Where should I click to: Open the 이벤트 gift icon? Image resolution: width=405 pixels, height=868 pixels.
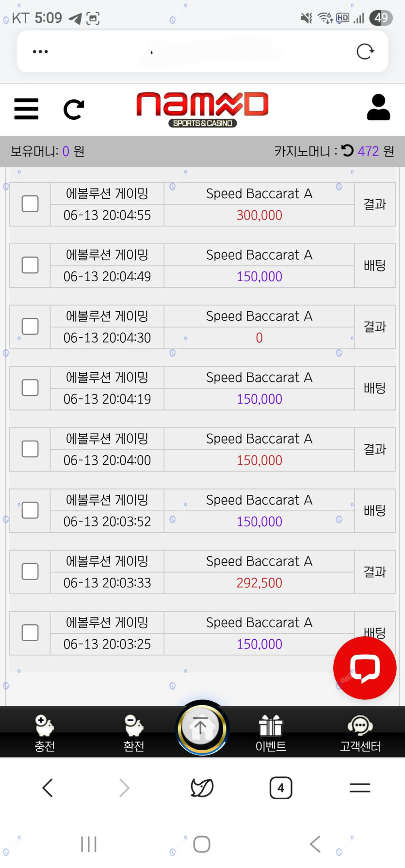tap(271, 732)
